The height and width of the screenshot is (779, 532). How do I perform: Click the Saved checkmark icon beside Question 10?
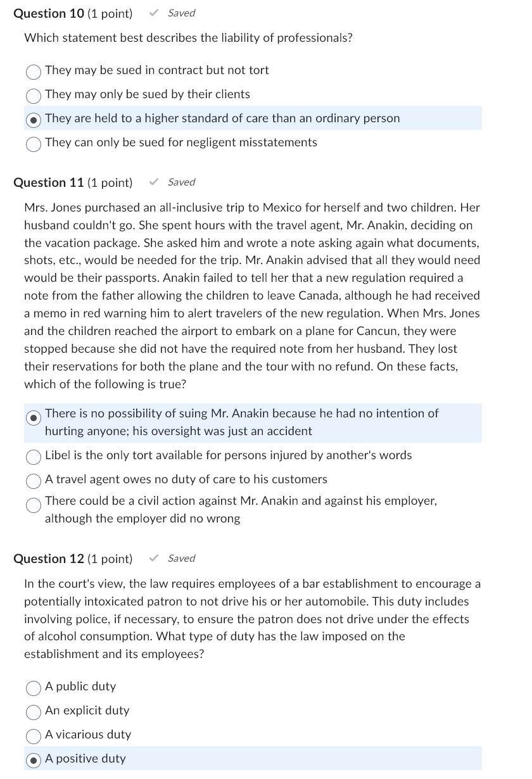click(x=153, y=13)
